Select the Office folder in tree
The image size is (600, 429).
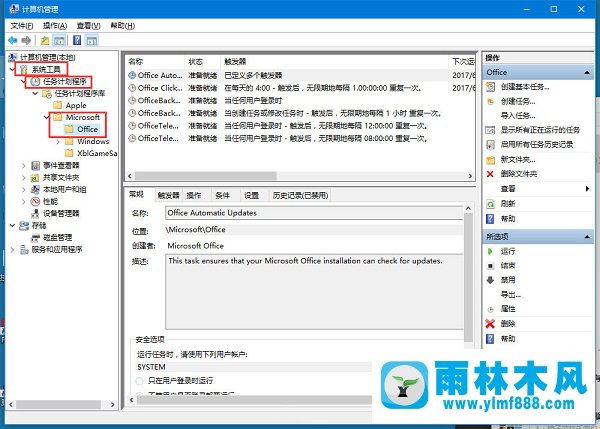[x=87, y=129]
